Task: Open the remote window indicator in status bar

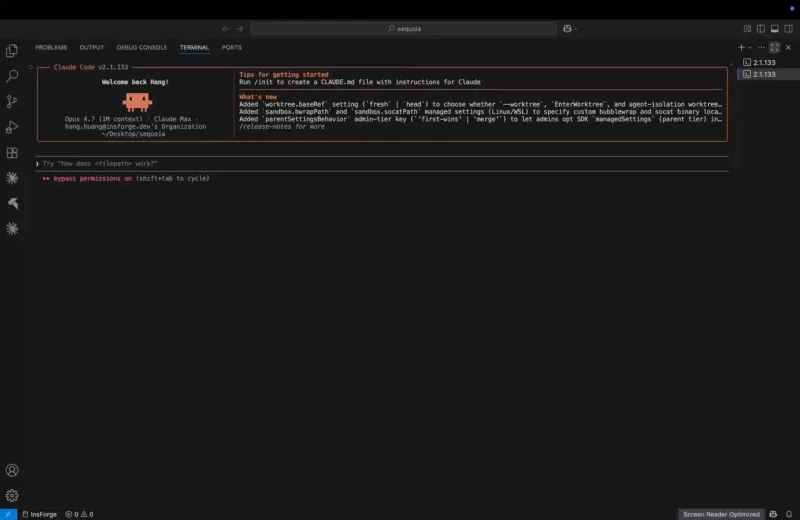Action: tap(8, 514)
